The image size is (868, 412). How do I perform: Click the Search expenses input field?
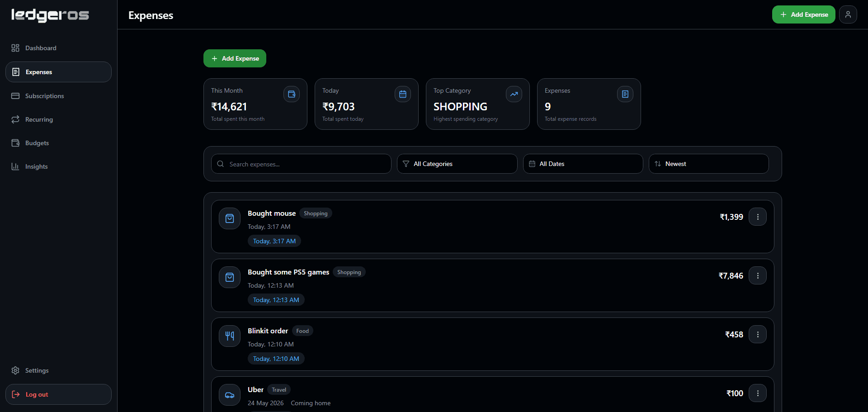click(301, 164)
